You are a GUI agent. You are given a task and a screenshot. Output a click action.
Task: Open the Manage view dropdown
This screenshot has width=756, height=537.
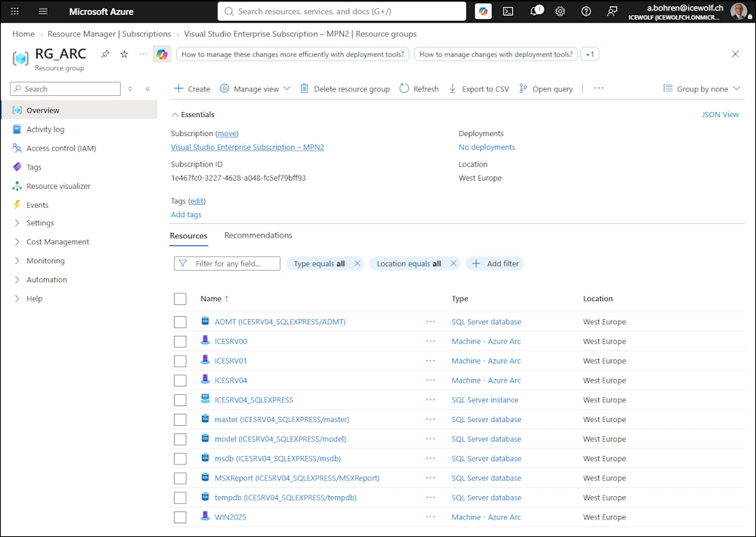coord(255,88)
